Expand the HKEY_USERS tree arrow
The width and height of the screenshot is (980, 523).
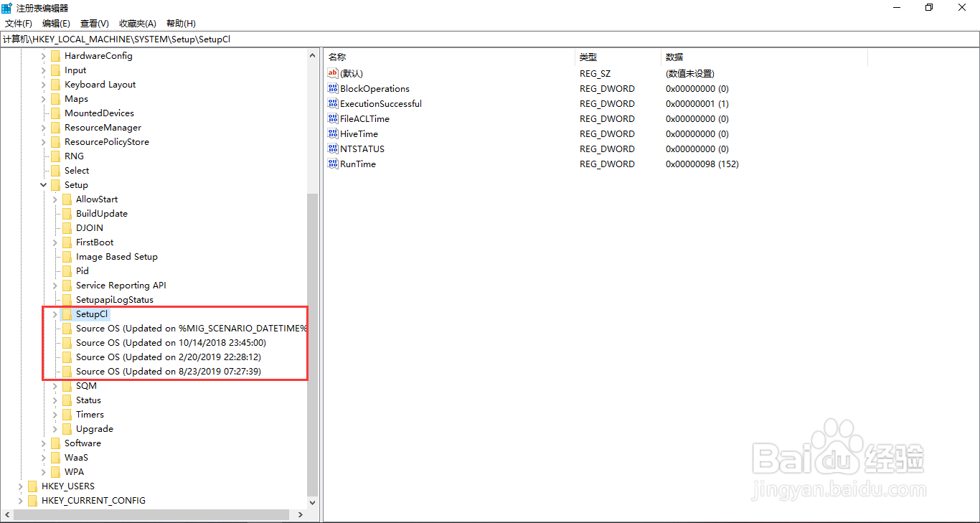(20, 486)
